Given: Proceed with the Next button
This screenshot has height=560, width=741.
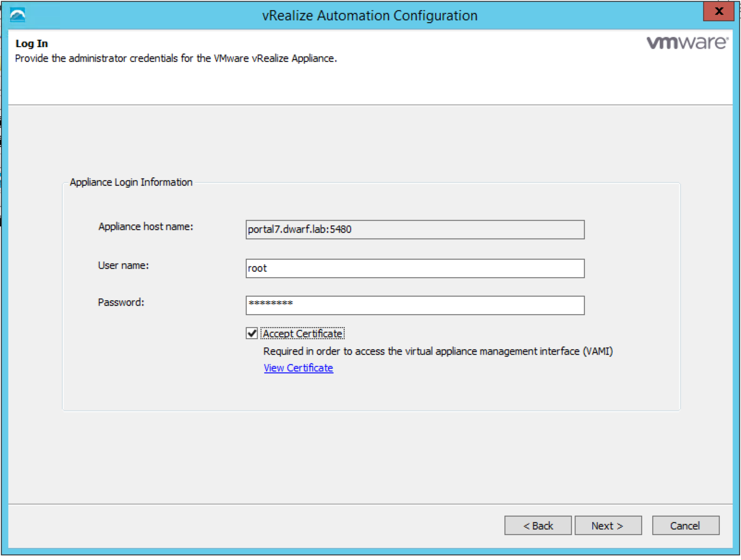Looking at the screenshot, I should (x=608, y=525).
